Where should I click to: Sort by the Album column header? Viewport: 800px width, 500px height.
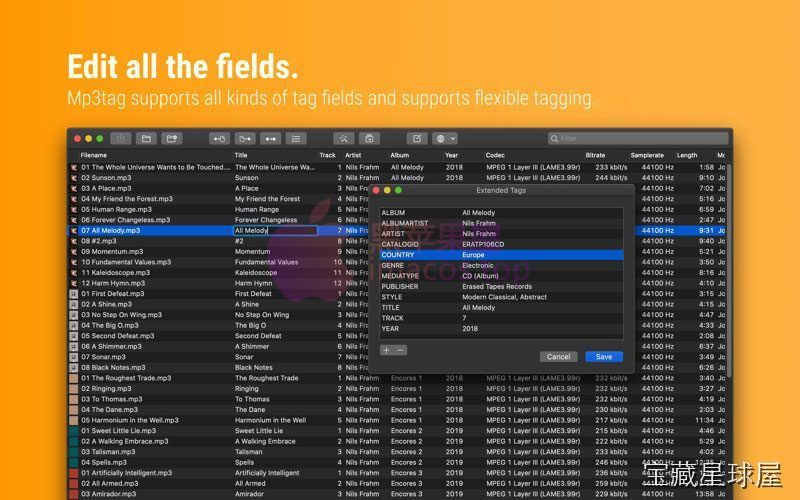point(399,155)
